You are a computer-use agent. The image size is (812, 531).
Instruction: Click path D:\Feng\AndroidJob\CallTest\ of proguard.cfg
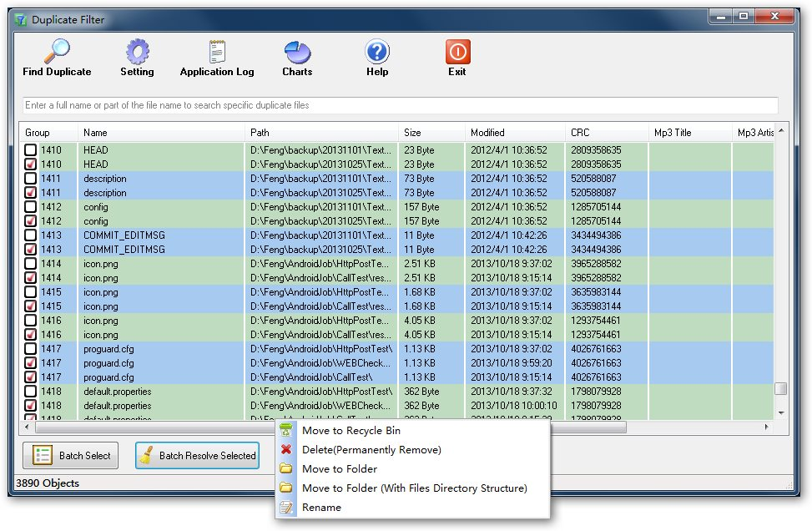(311, 377)
